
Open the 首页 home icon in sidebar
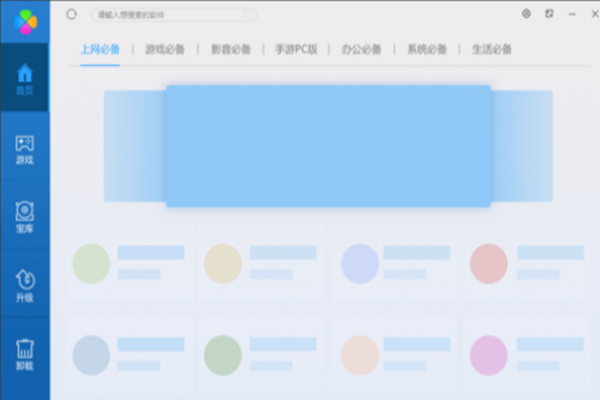coord(25,78)
